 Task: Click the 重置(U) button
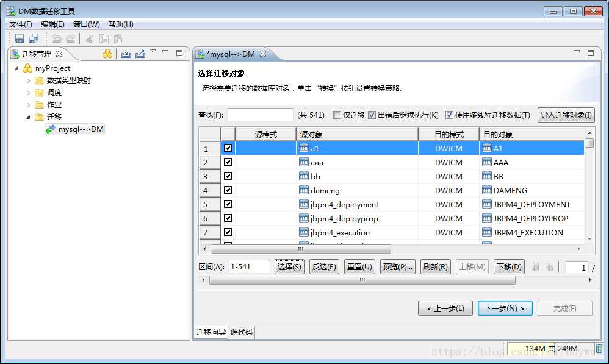click(x=359, y=267)
